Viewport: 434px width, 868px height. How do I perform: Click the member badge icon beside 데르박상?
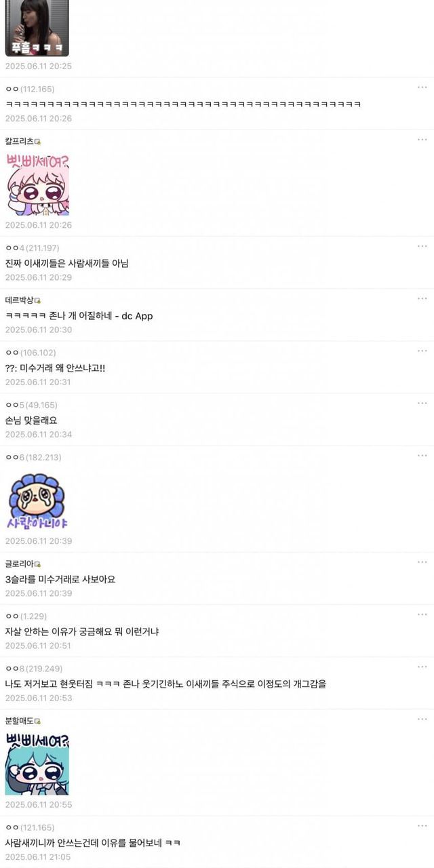tap(37, 300)
